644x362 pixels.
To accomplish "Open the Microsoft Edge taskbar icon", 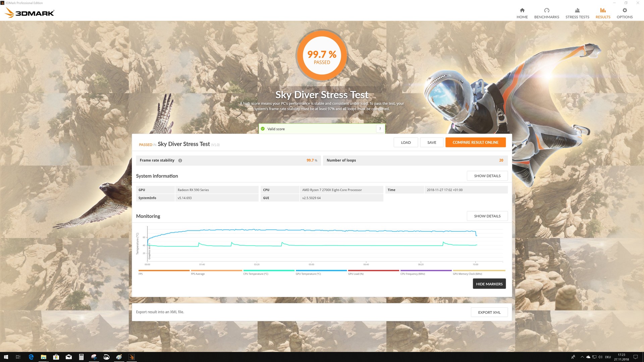I will pos(31,357).
